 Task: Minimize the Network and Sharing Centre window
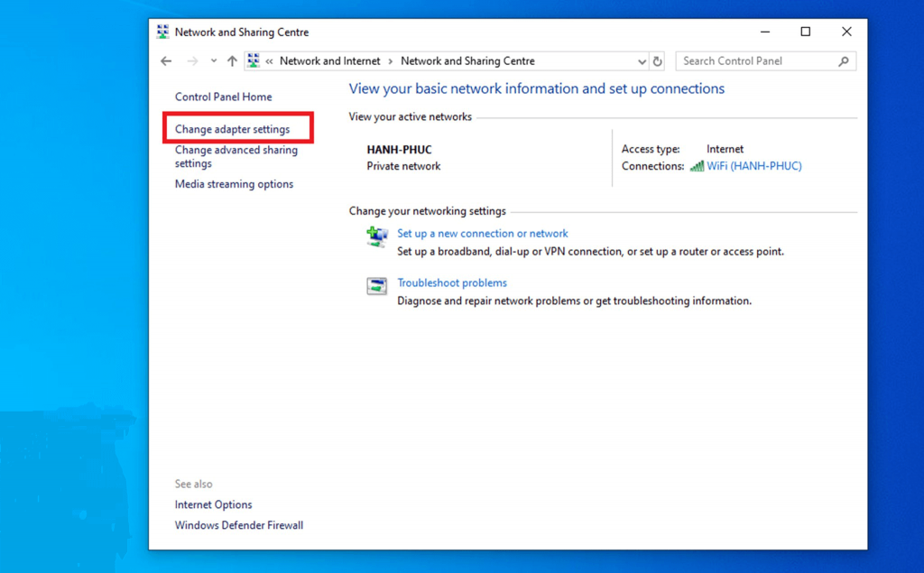[765, 32]
